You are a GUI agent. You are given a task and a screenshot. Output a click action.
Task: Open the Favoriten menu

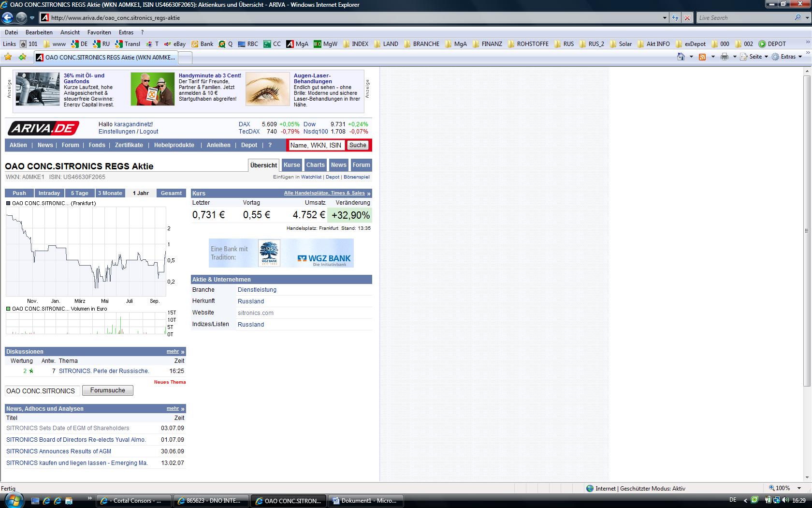pyautogui.click(x=99, y=32)
